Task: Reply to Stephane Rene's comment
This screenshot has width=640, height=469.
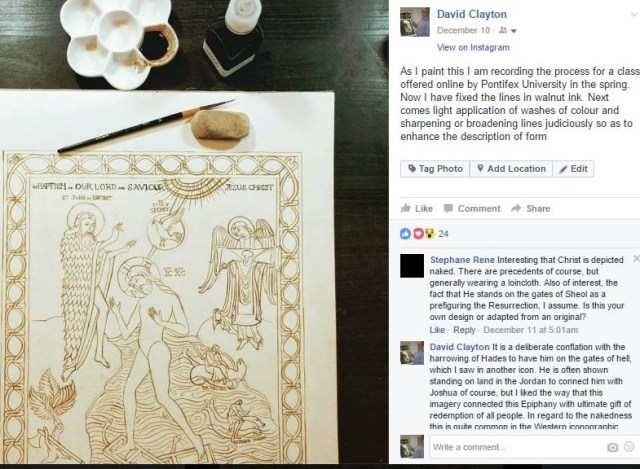Action: [x=464, y=330]
